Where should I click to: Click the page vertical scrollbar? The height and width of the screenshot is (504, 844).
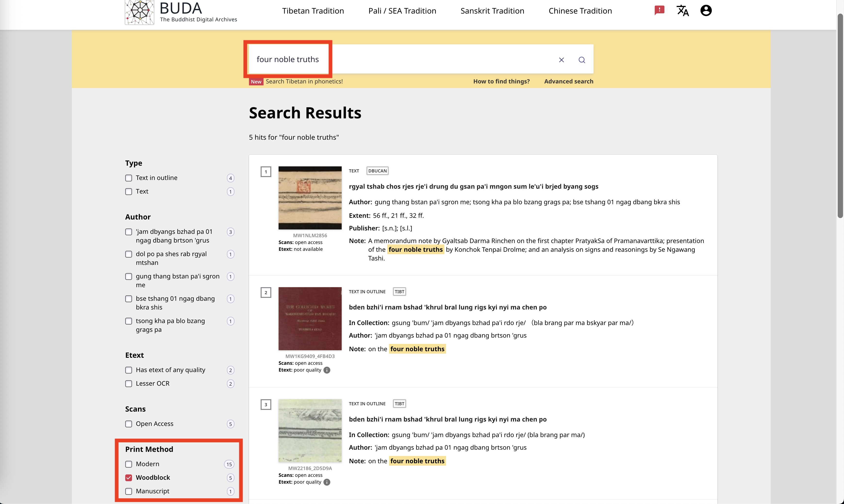[x=840, y=115]
